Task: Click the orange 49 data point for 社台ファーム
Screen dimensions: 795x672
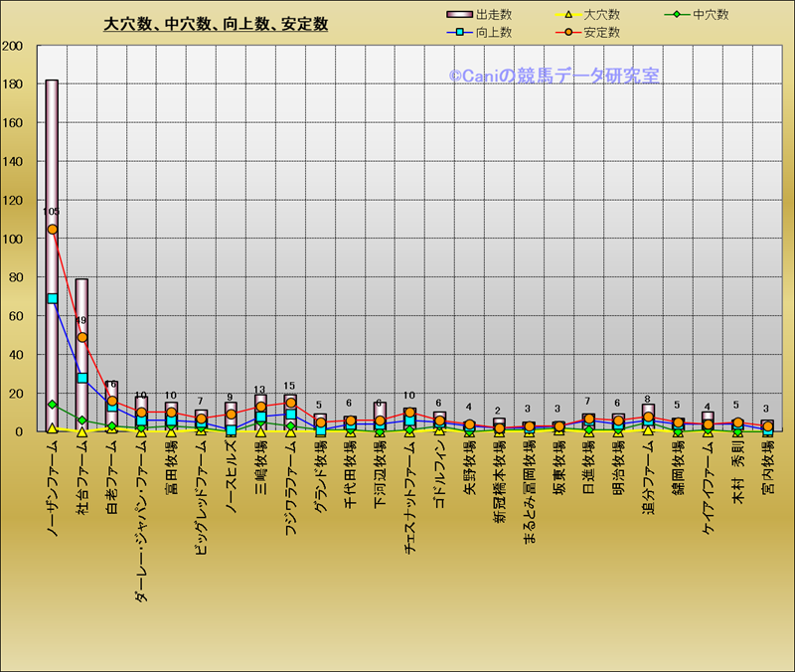Action: click(x=81, y=337)
